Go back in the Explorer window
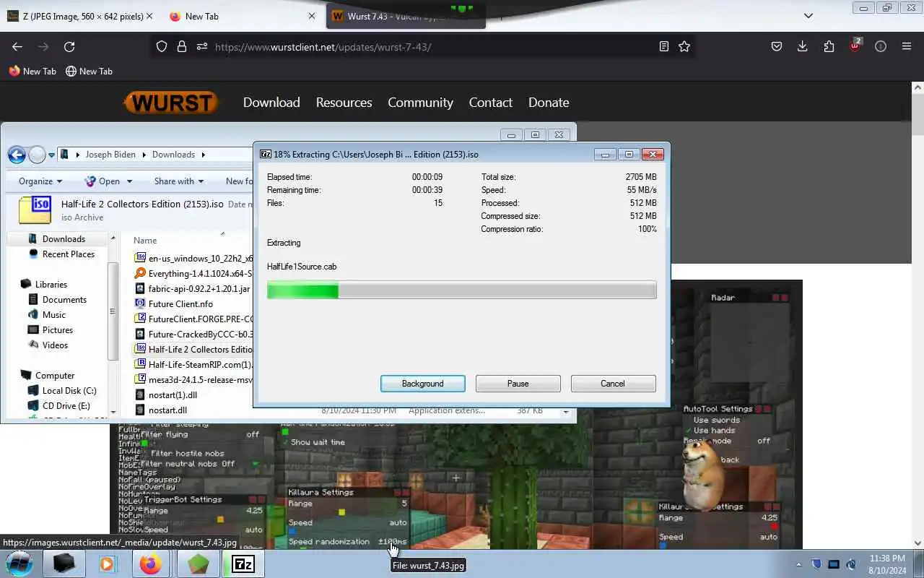Screen dimensions: 924x578 click(17, 155)
